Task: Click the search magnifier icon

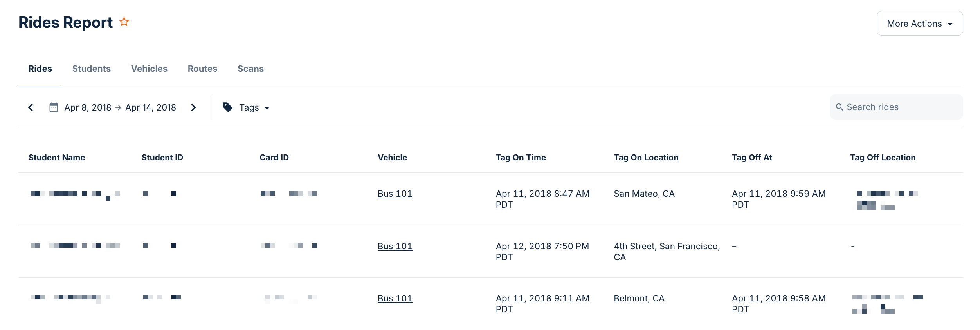Action: pos(839,107)
